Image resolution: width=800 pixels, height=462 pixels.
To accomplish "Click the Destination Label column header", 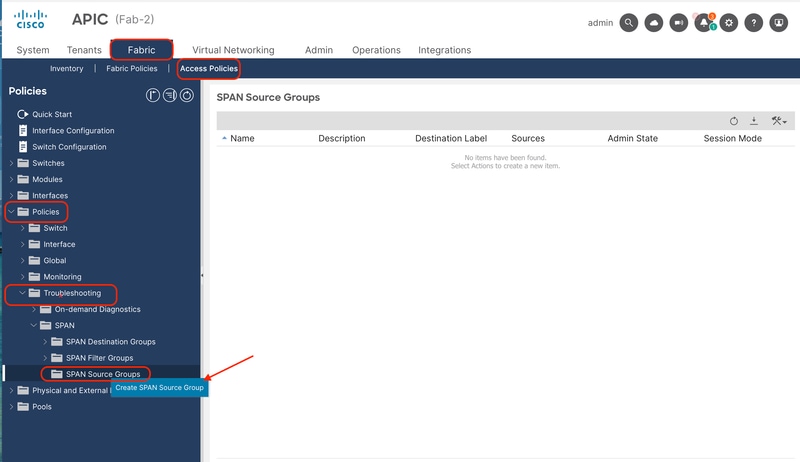I will tap(451, 138).
